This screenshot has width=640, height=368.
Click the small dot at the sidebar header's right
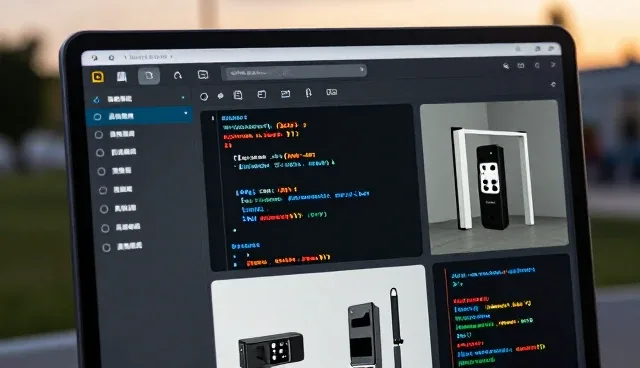click(x=183, y=98)
